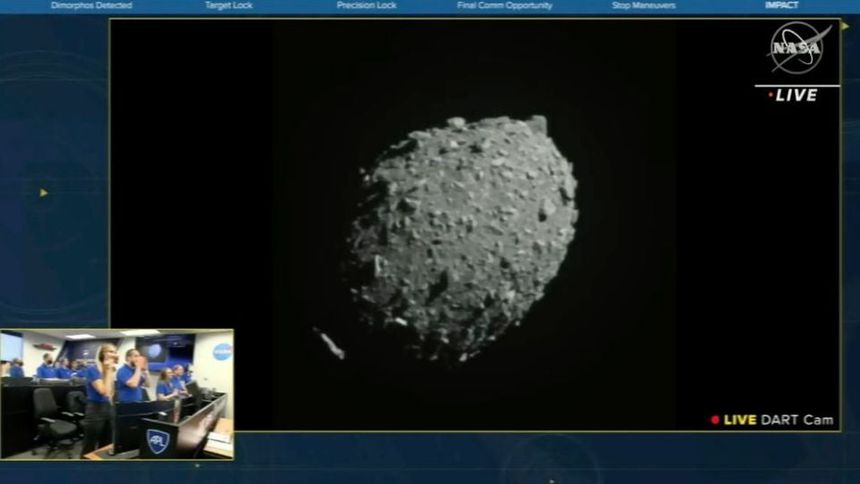Select the Final Comm Opportunity milestone
This screenshot has height=484, width=860.
coord(504,6)
